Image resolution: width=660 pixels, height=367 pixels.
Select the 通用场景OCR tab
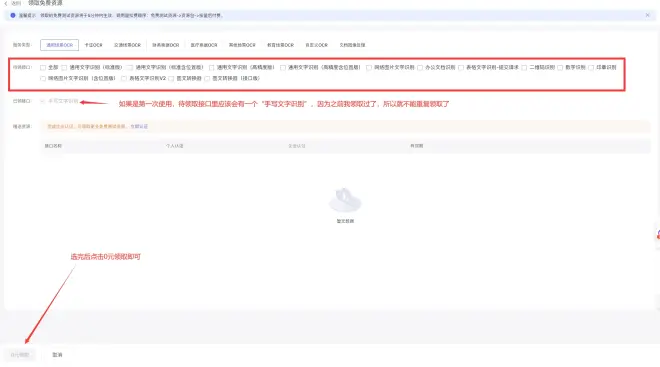tap(59, 45)
